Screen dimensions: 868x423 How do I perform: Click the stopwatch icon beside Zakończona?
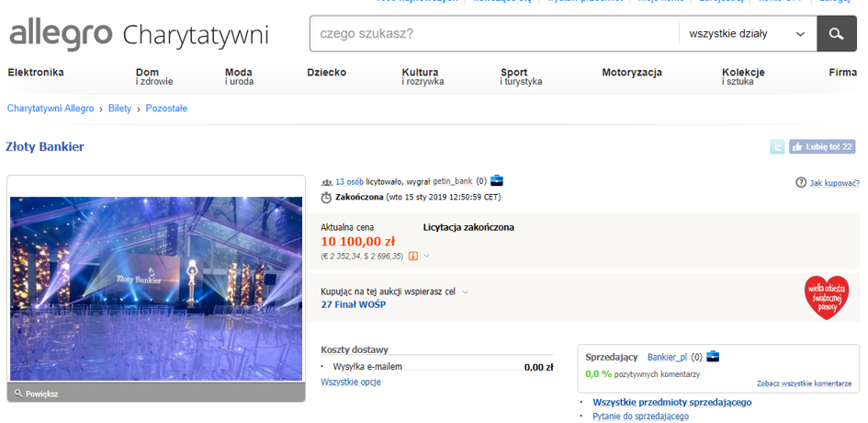(x=327, y=198)
